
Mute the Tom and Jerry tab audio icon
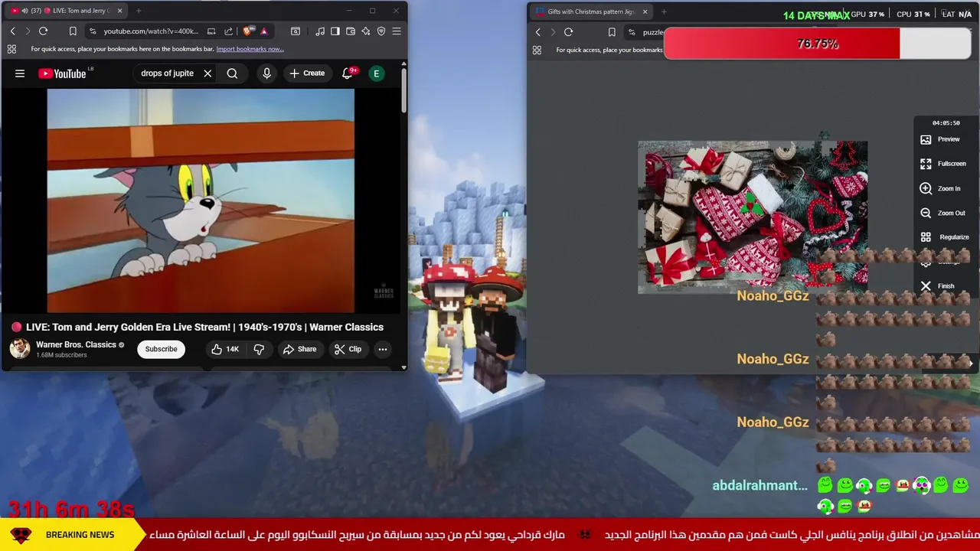[x=24, y=11]
